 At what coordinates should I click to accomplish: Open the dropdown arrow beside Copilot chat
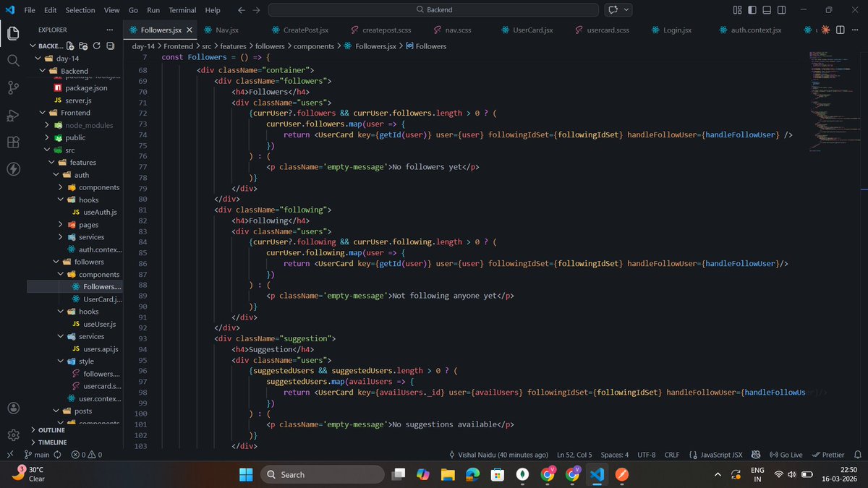pos(626,10)
